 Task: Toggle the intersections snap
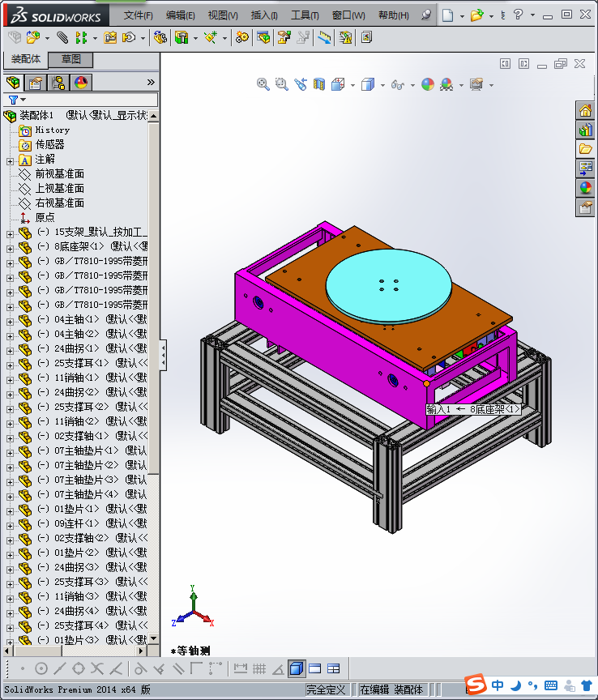click(x=97, y=668)
